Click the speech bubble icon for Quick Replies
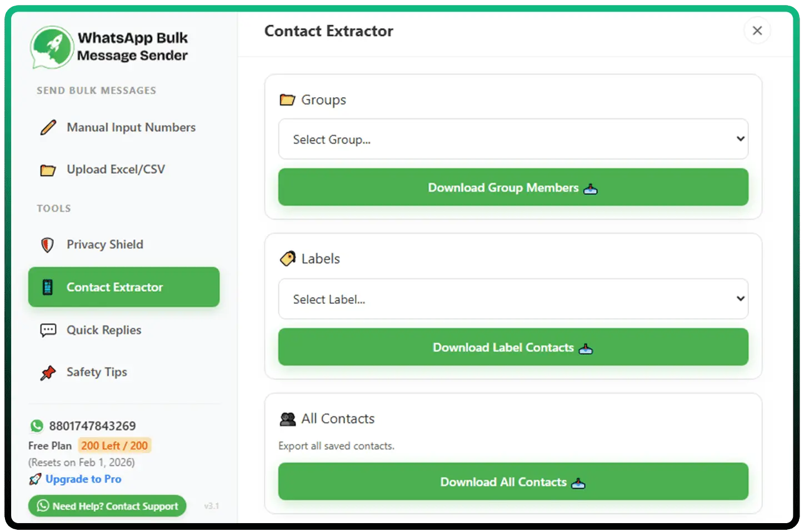Image resolution: width=804 pixels, height=532 pixels. 48,329
